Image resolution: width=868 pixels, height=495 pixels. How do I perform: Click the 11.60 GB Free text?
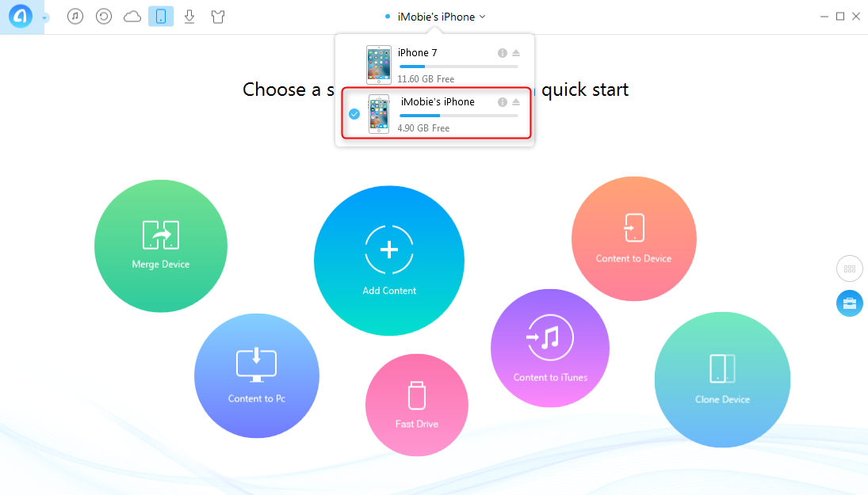(426, 79)
